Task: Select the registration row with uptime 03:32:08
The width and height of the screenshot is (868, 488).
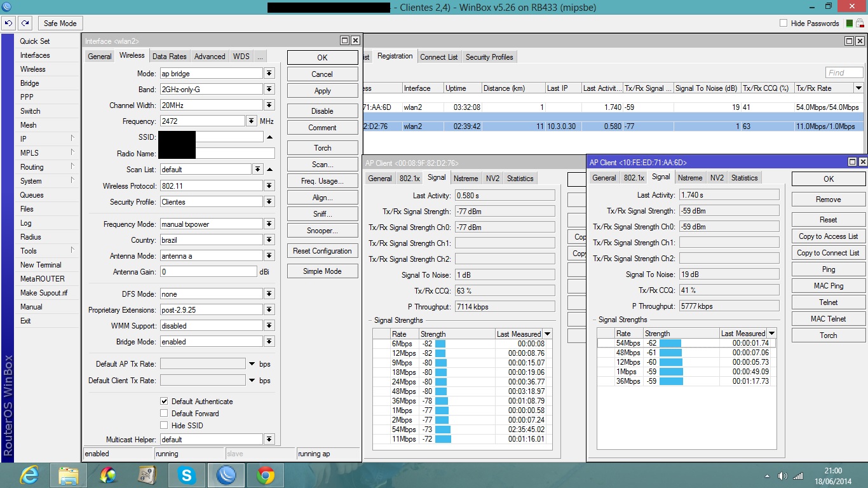Action: pos(613,107)
